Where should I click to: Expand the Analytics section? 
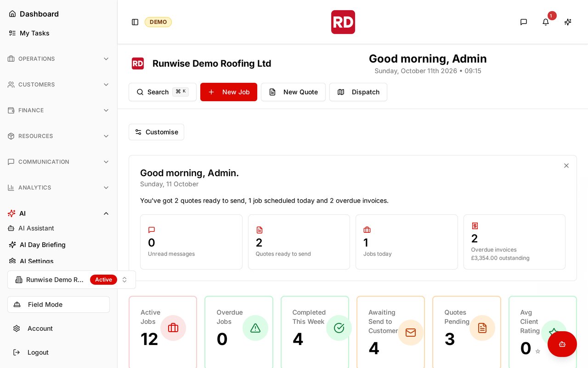(x=58, y=188)
